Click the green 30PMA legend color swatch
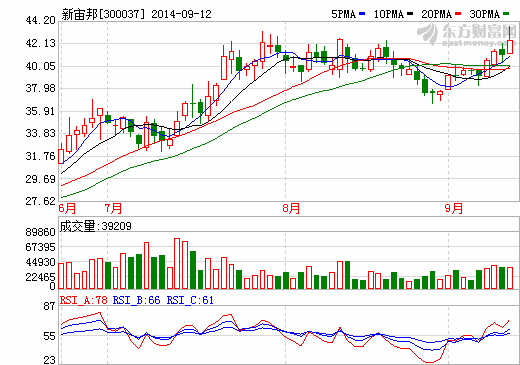Screen dimensions: 520x365 click(506, 14)
